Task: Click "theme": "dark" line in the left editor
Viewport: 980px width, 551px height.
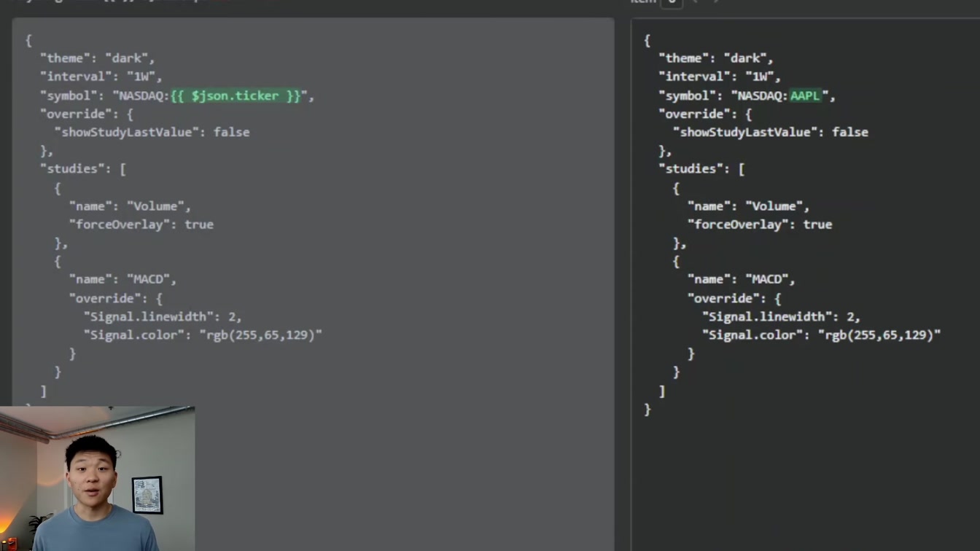Action: [98, 58]
